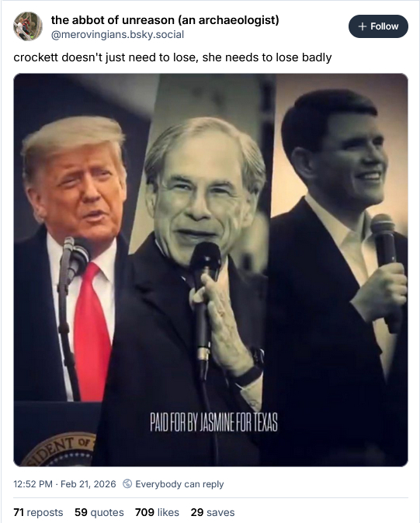
Task: View the 59 quotes list
Action: click(99, 512)
